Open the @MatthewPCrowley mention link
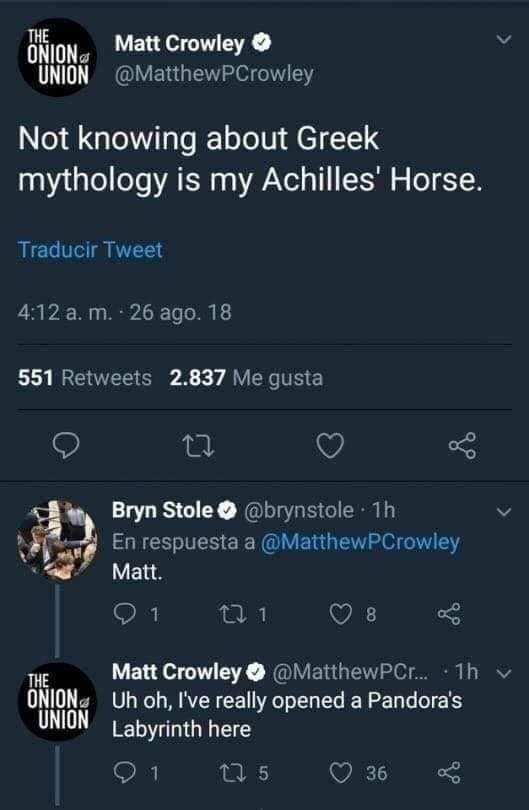529x810 pixels. point(360,542)
